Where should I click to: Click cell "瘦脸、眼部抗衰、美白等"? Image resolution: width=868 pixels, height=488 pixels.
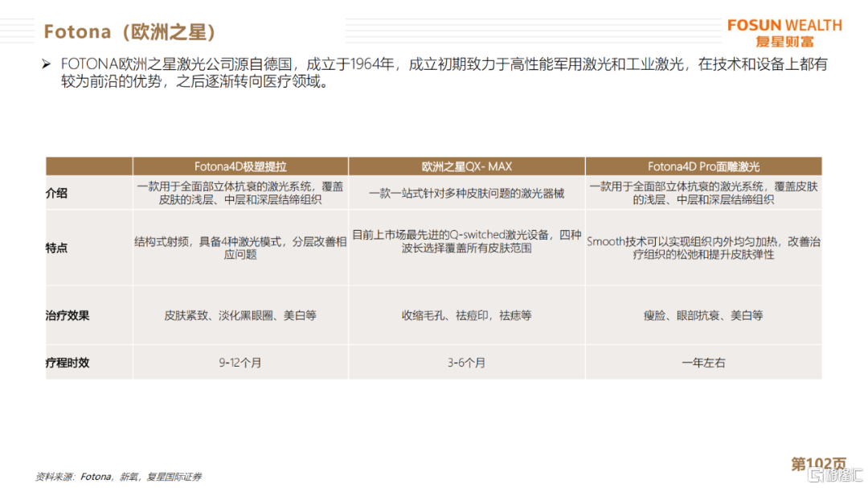coord(703,315)
